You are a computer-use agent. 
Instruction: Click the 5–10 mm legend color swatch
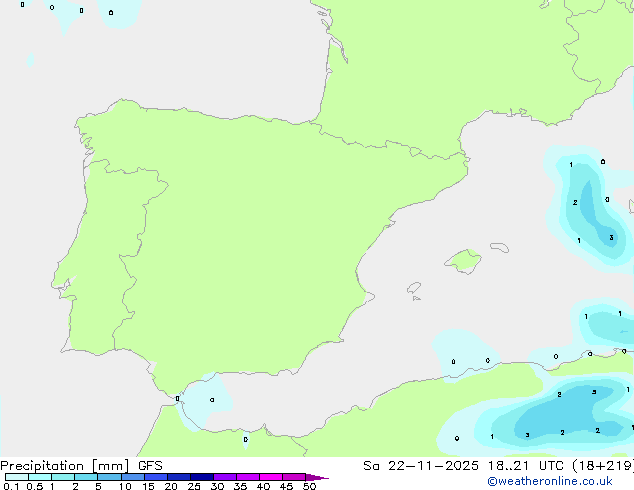pos(109,477)
